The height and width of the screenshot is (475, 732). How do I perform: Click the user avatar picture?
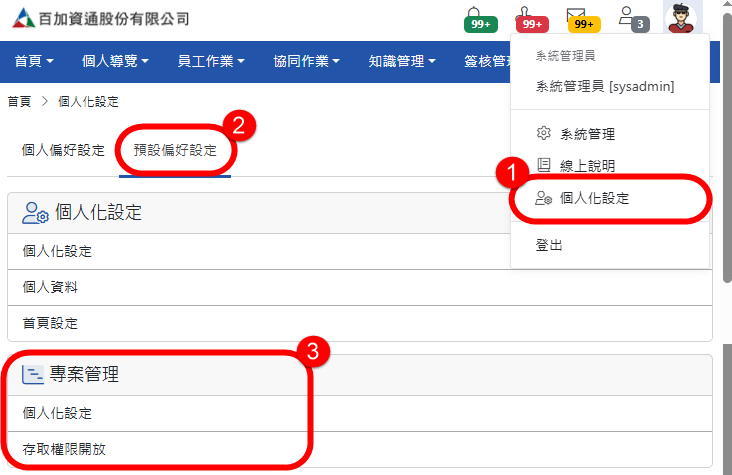[683, 18]
